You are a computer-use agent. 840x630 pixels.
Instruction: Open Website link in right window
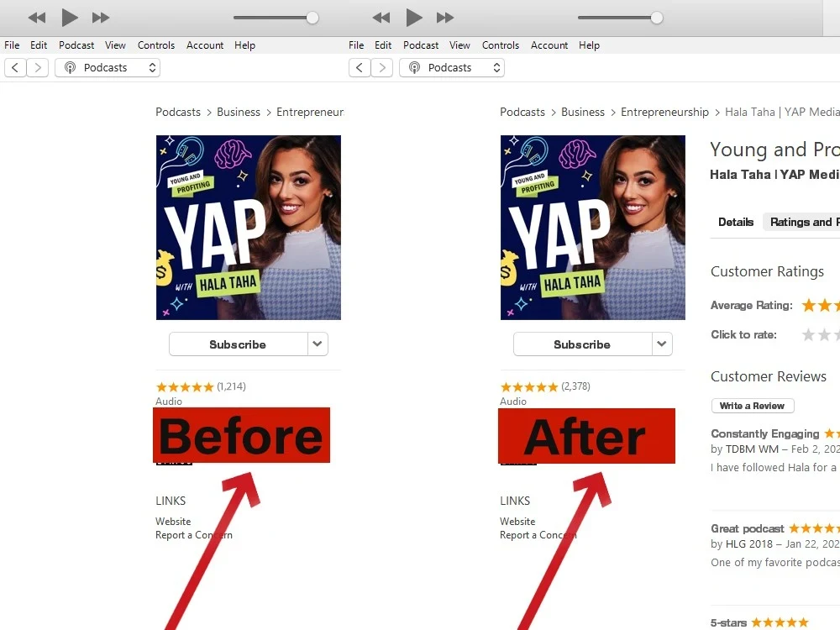517,522
